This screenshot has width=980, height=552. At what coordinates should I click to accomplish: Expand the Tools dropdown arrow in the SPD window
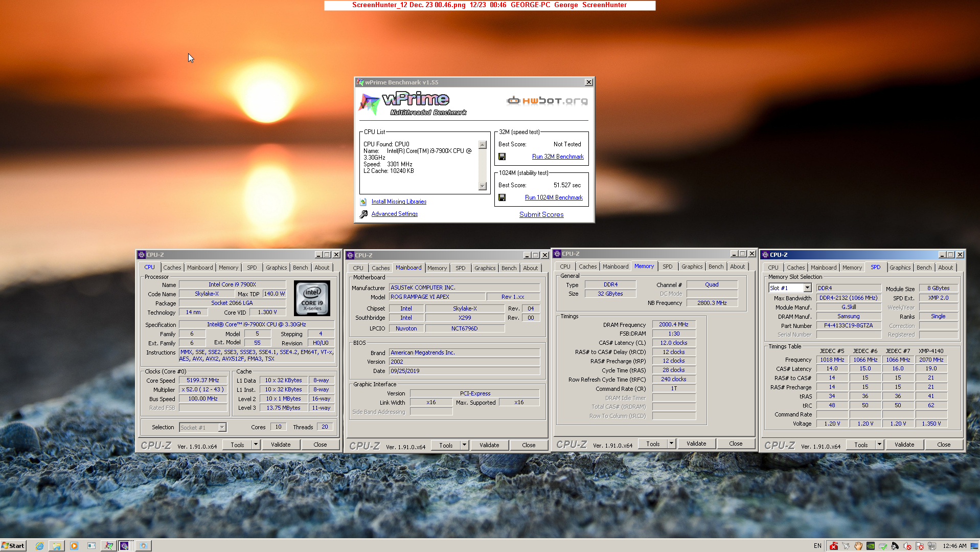point(879,445)
